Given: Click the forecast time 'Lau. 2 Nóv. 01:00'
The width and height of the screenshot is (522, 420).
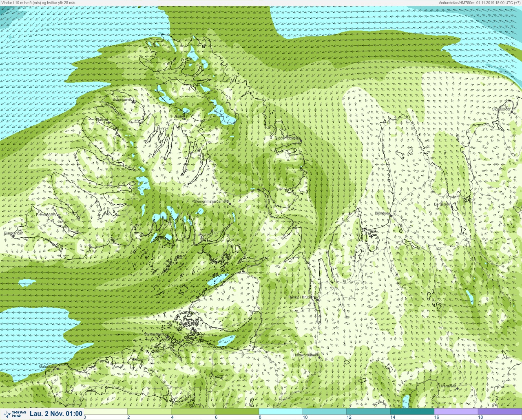Looking at the screenshot, I should (56, 414).
